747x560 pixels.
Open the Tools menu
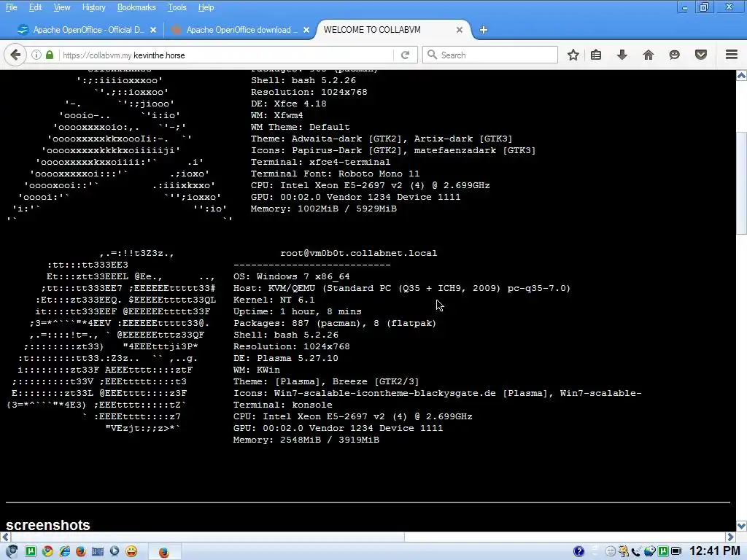(177, 7)
